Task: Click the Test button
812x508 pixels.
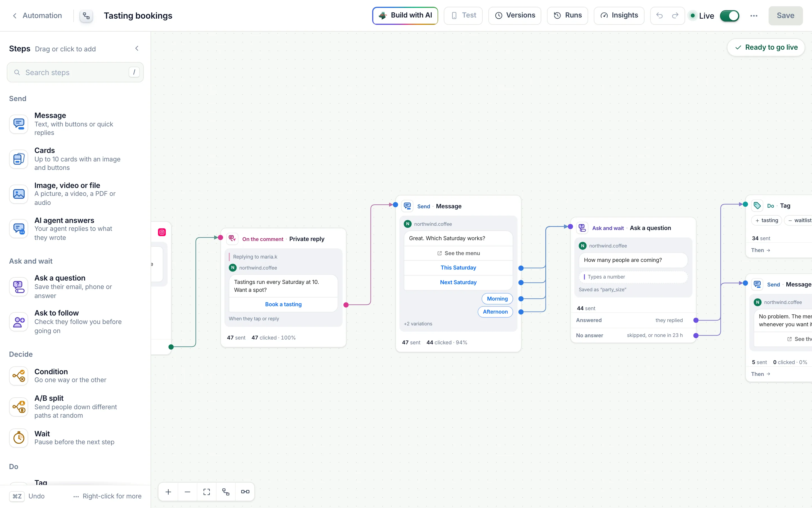Action: tap(463, 16)
